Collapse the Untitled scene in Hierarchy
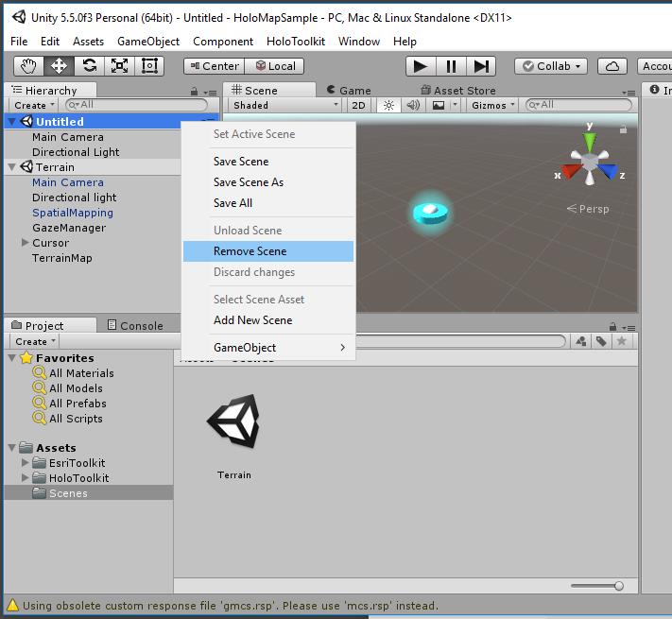This screenshot has width=672, height=619. (11, 122)
